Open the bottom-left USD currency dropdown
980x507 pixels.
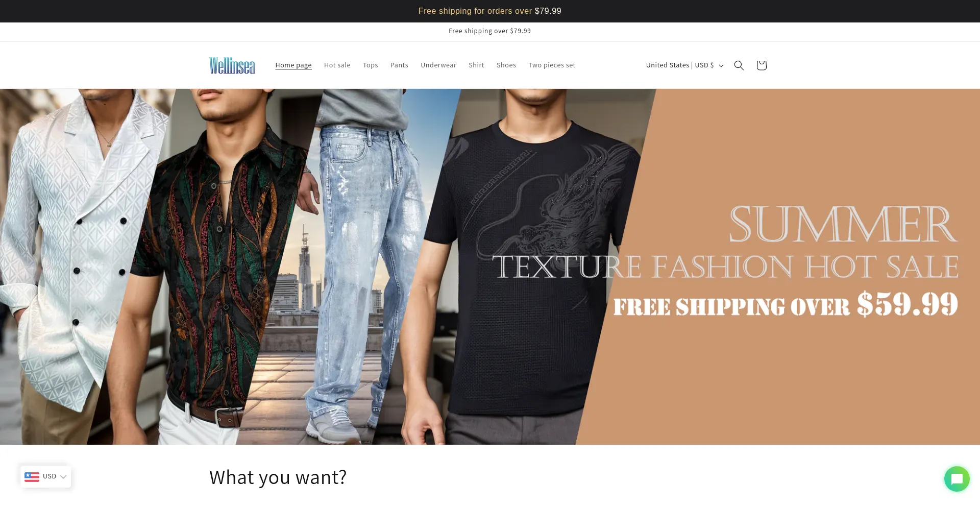pyautogui.click(x=46, y=476)
